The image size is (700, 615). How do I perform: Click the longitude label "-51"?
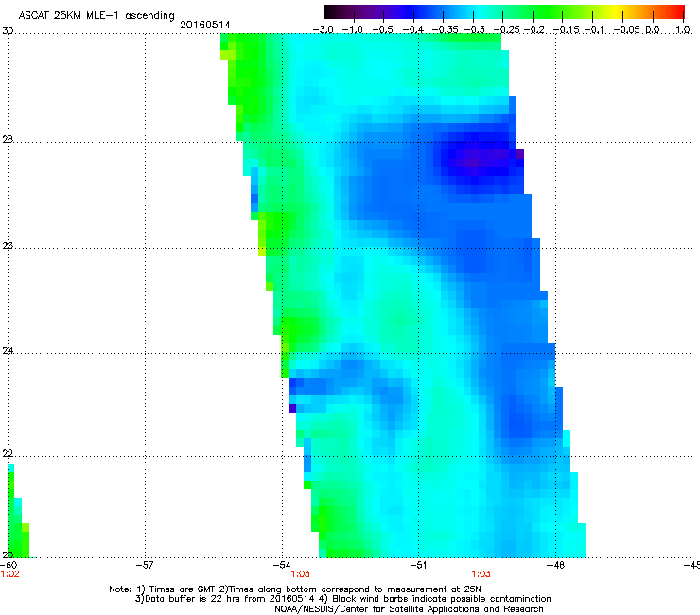(418, 566)
